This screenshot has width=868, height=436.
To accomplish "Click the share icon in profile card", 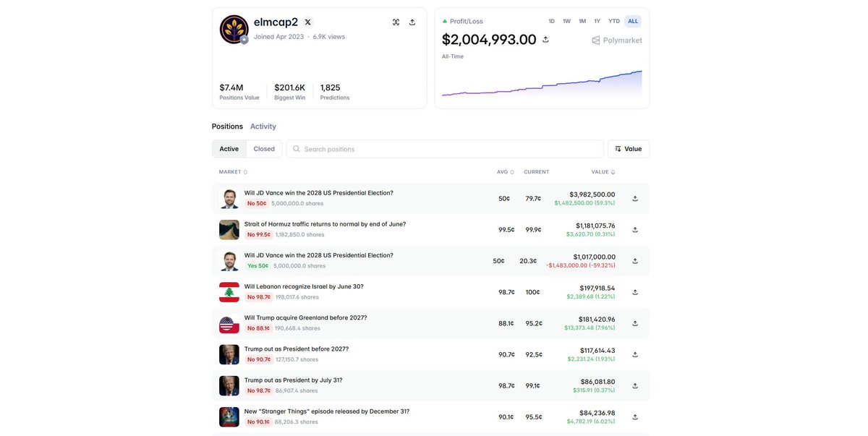I will [412, 22].
